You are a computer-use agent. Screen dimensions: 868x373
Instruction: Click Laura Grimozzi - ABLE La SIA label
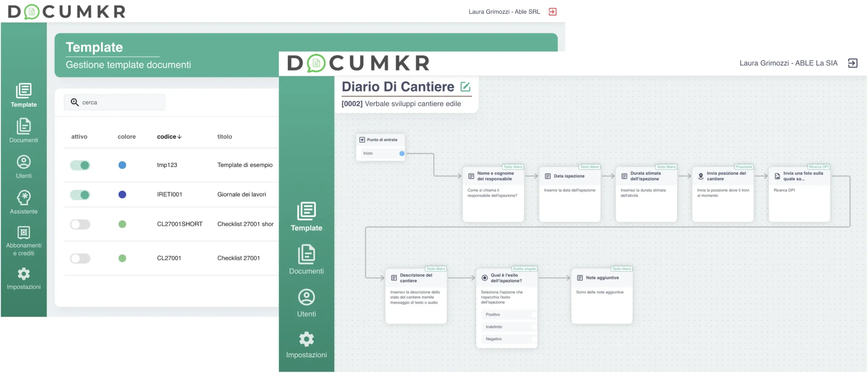tap(788, 63)
